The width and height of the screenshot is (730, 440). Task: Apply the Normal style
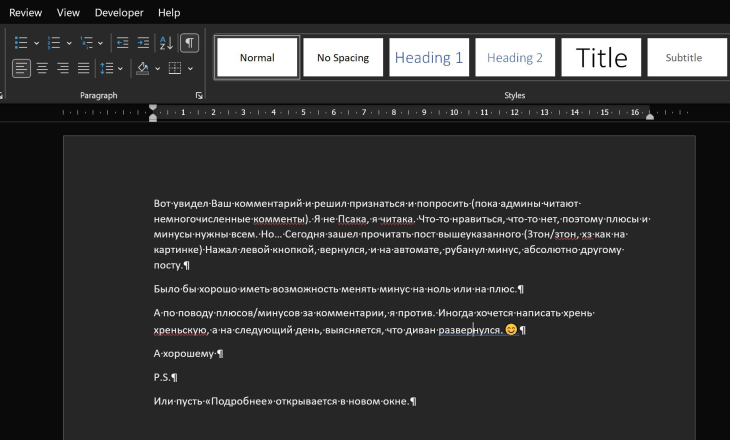(257, 57)
